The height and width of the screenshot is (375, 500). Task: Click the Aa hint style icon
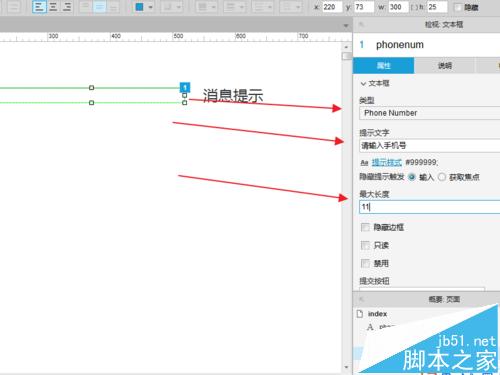click(x=364, y=163)
